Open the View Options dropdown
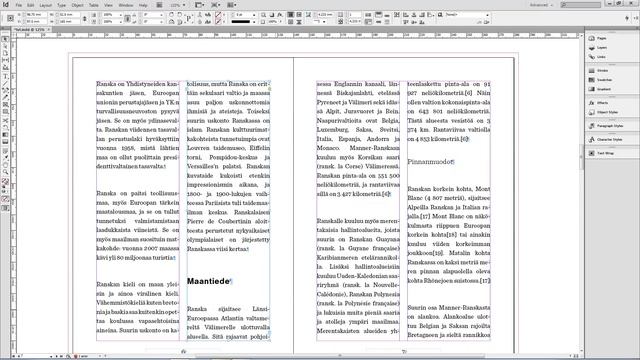This screenshot has width=640, height=360. (x=200, y=5)
